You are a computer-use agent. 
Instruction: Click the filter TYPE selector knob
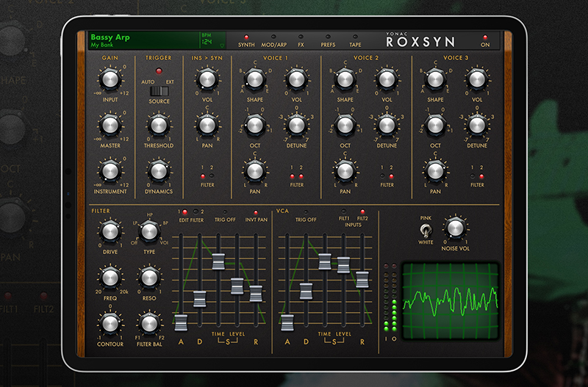(x=149, y=232)
